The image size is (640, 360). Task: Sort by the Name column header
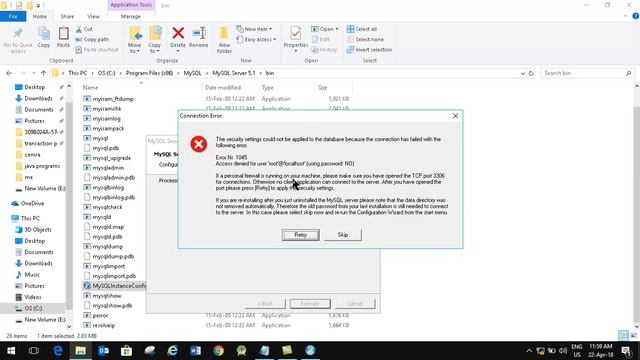pyautogui.click(x=90, y=88)
